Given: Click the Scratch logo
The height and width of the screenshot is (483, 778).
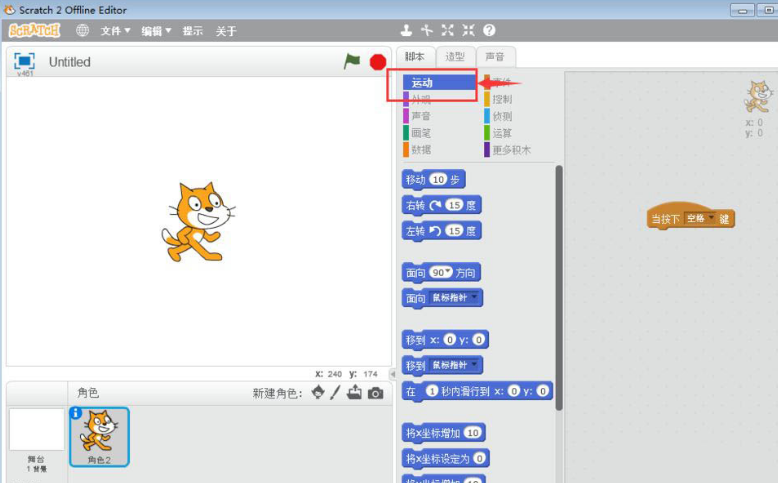Looking at the screenshot, I should pyautogui.click(x=34, y=30).
